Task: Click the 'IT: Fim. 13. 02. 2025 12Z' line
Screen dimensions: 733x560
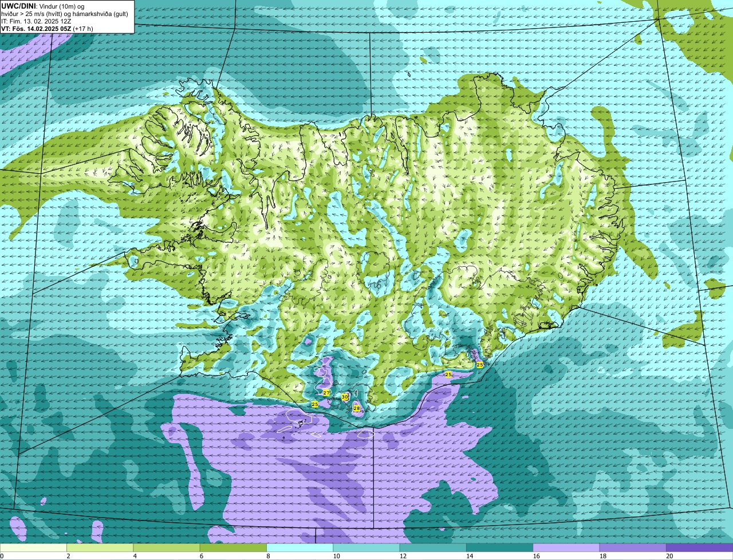Action: [x=36, y=21]
